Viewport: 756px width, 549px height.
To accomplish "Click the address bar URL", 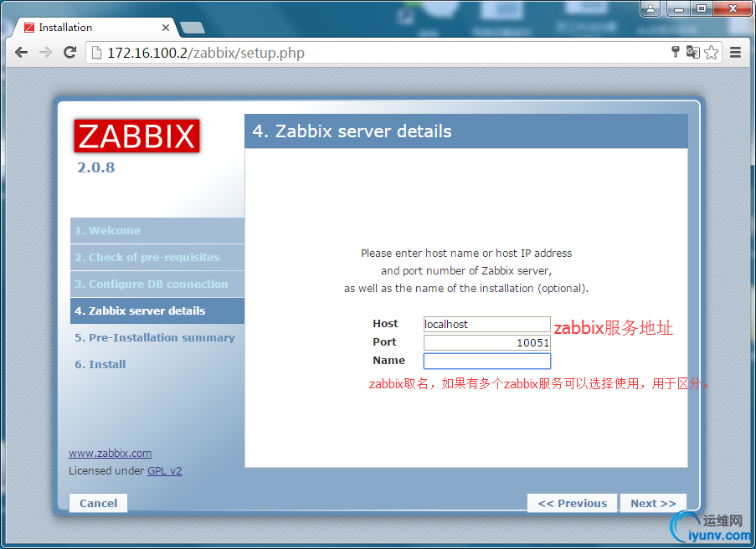I will [x=206, y=53].
